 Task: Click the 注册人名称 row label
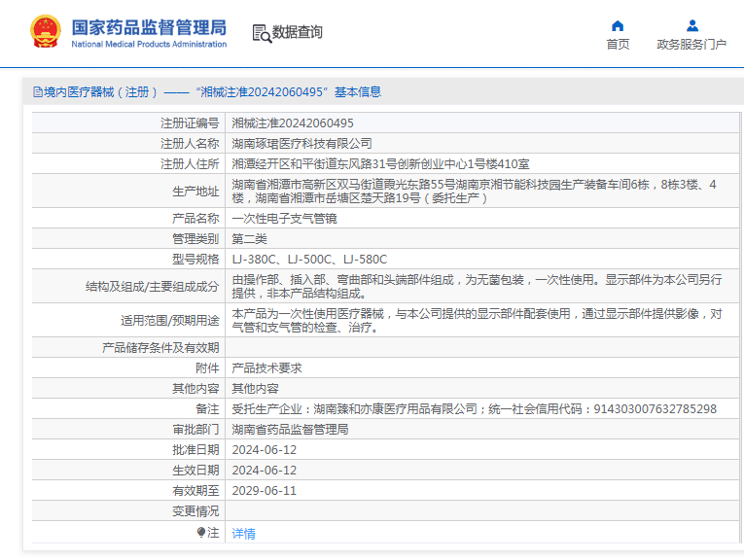[x=190, y=144]
